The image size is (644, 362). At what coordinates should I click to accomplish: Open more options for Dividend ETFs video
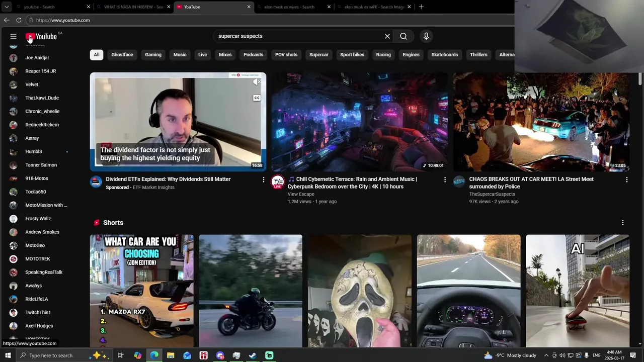[263, 179]
